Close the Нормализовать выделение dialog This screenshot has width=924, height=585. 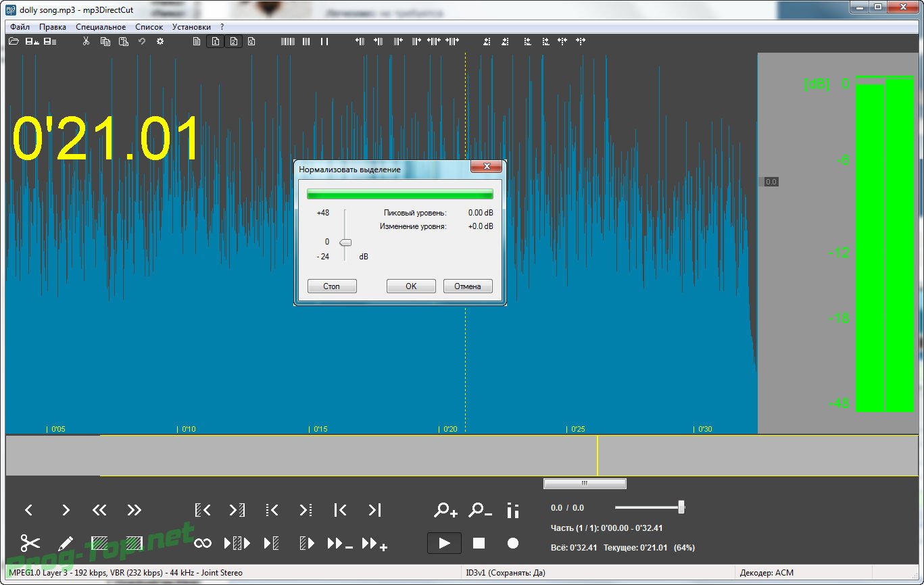coord(486,167)
